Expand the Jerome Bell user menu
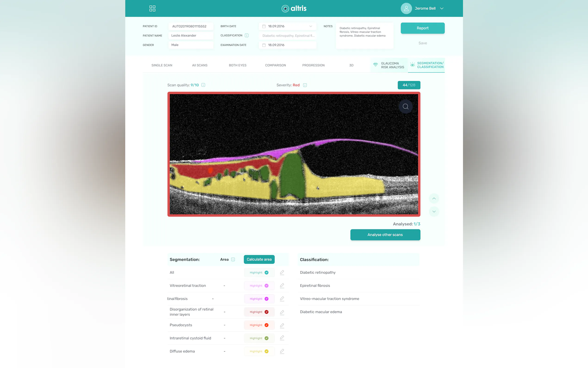 442,9
